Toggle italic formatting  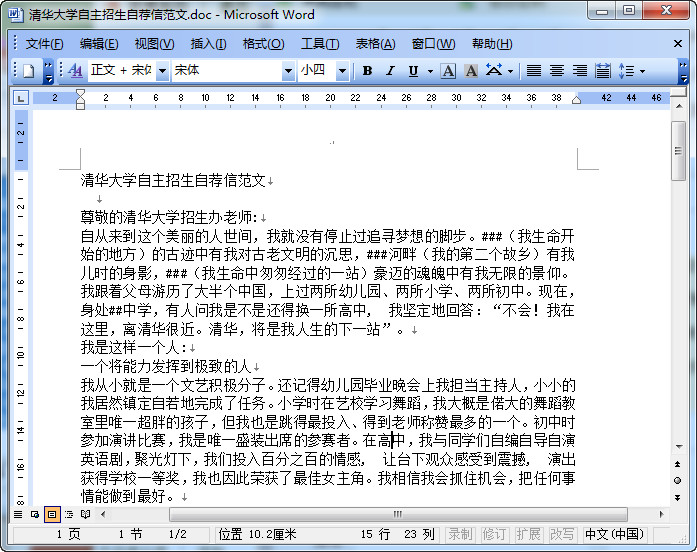coord(390,71)
